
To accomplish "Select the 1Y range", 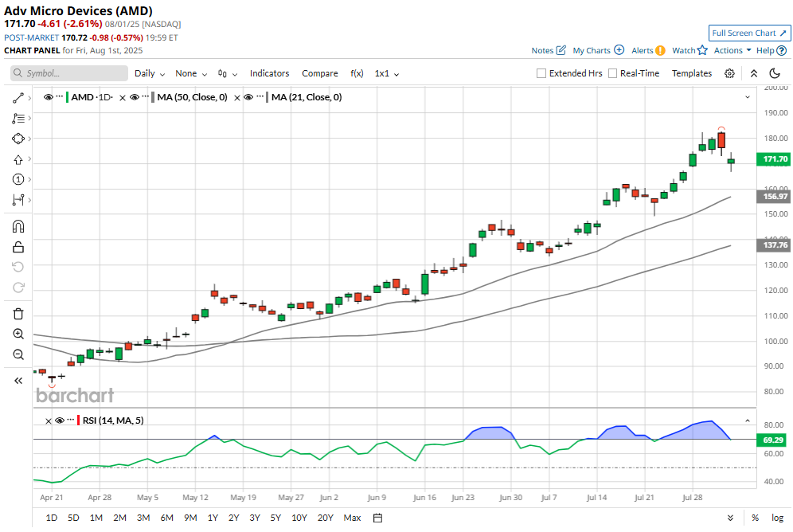I will coord(213,518).
